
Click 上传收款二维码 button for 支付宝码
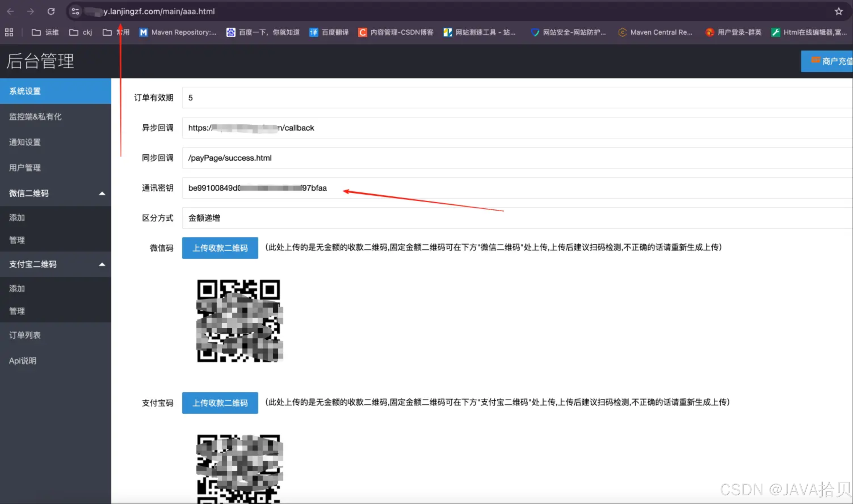point(220,403)
